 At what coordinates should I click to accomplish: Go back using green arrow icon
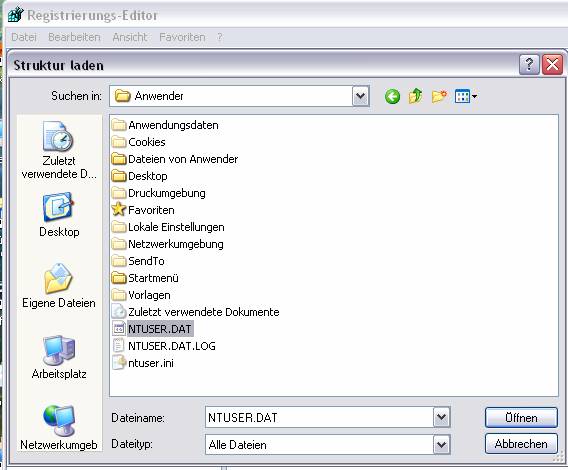(x=392, y=96)
